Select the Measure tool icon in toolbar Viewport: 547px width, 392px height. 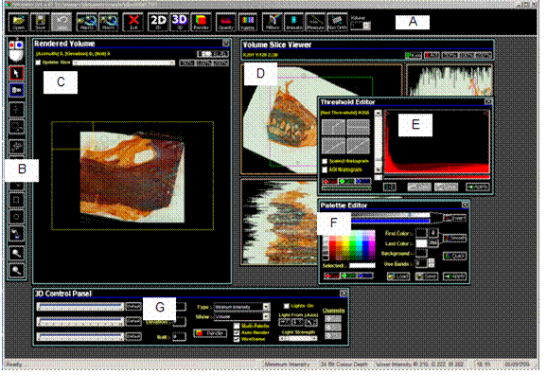click(315, 22)
